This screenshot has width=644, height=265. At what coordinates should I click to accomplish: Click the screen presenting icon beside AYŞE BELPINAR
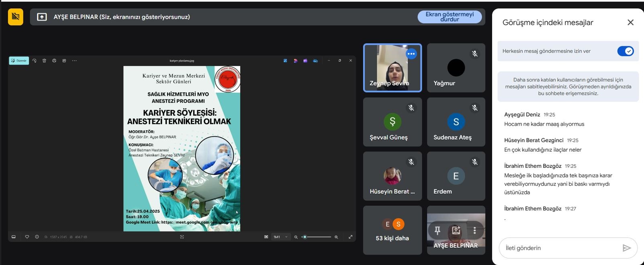point(42,17)
